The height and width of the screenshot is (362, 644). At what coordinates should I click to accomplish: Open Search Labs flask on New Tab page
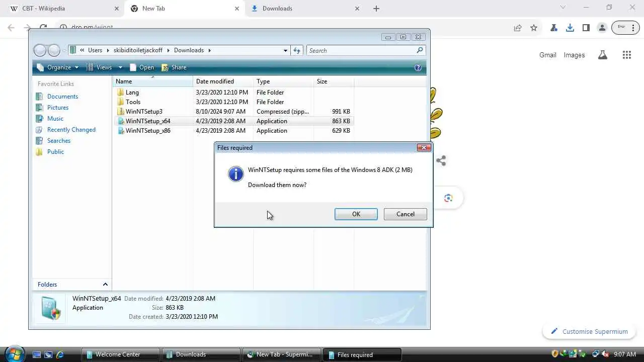pyautogui.click(x=603, y=55)
